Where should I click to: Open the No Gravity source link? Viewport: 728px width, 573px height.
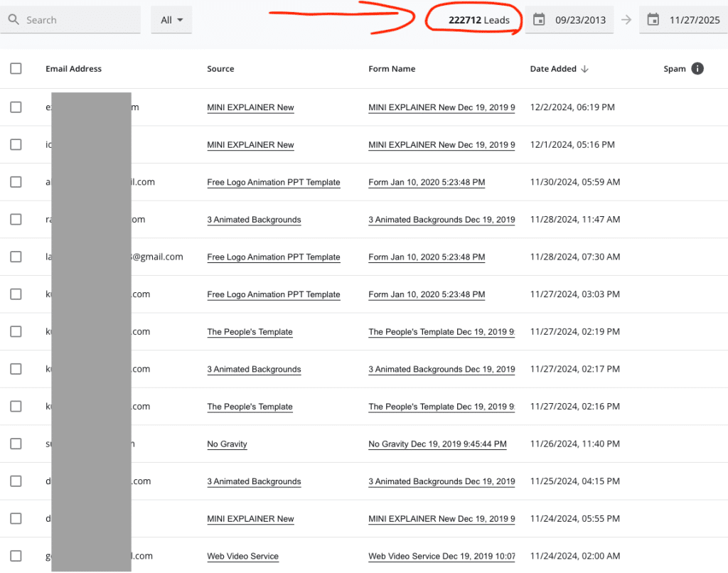(x=227, y=444)
